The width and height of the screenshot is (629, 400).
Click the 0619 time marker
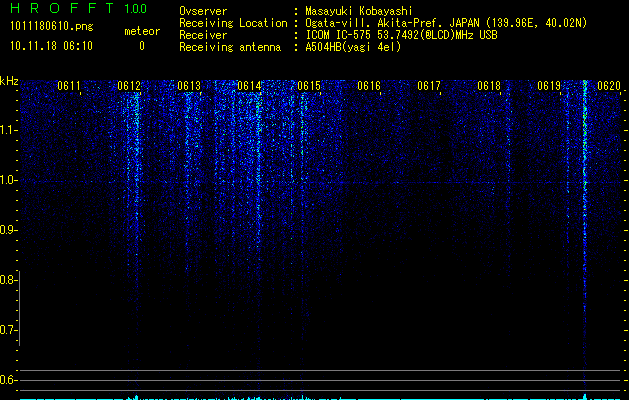pyautogui.click(x=549, y=86)
